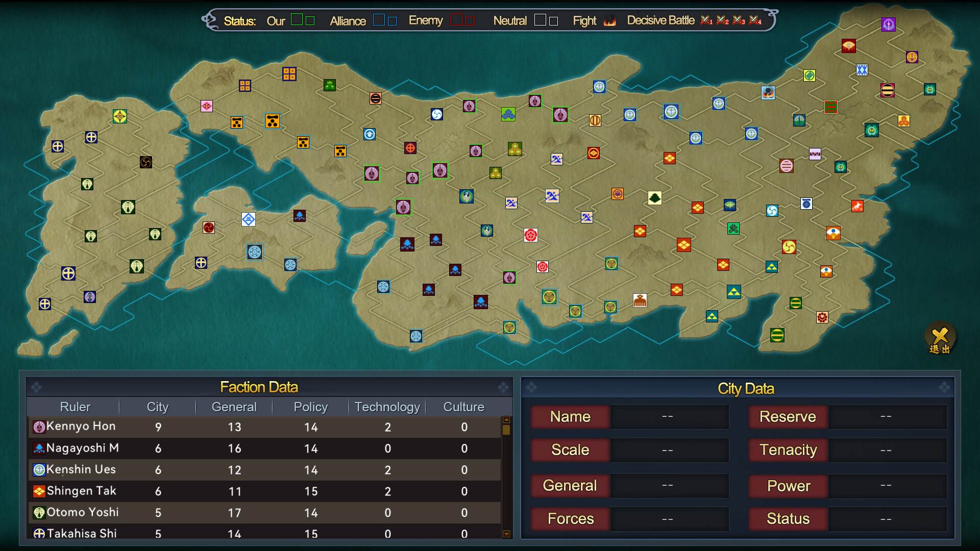The image size is (980, 551).
Task: Open the Status field in City Data
Action: (788, 518)
